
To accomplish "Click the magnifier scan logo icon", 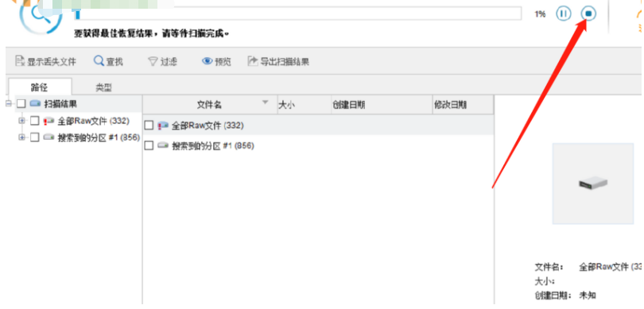I will (x=41, y=16).
